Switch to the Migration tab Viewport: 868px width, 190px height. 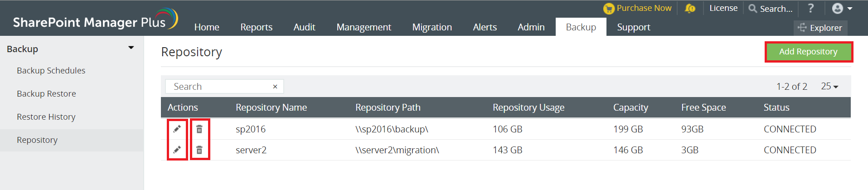click(432, 27)
